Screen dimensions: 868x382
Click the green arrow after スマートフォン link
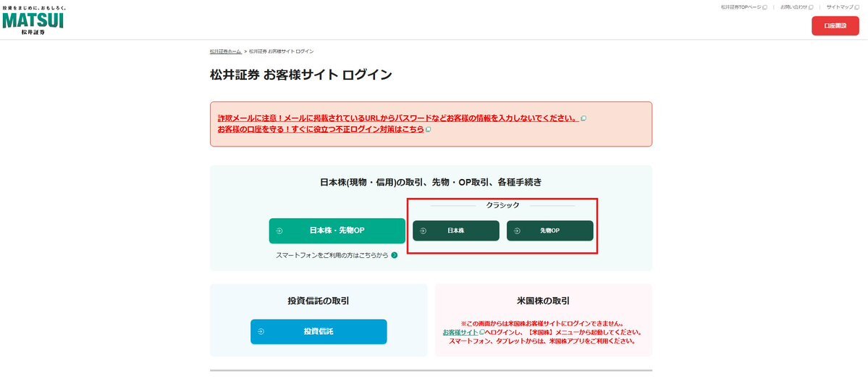(394, 256)
